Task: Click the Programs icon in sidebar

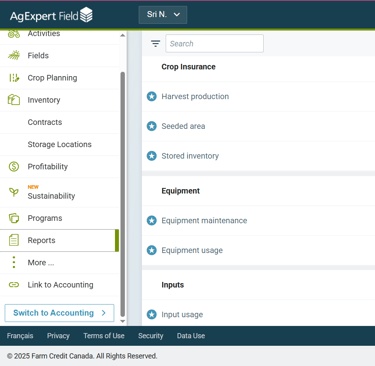Action: [14, 218]
